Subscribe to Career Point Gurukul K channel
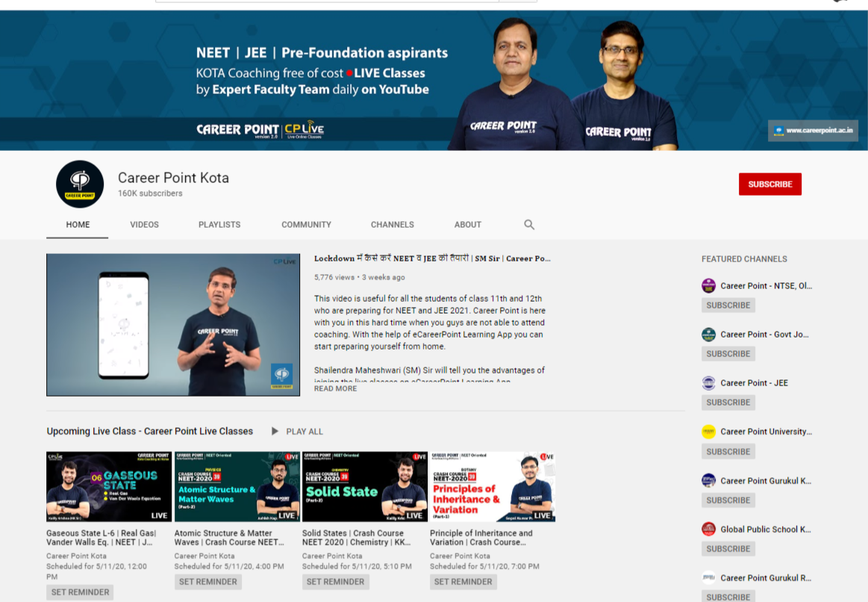The width and height of the screenshot is (868, 602). [728, 500]
